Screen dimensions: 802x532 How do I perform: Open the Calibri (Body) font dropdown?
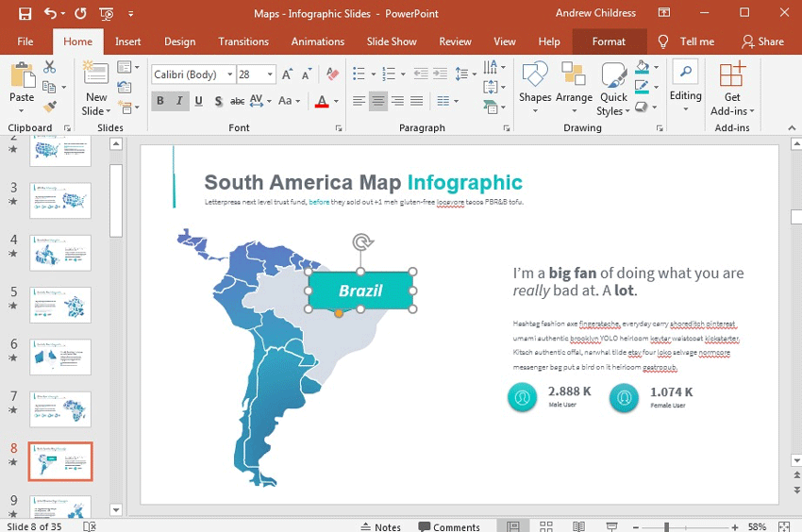pyautogui.click(x=229, y=74)
